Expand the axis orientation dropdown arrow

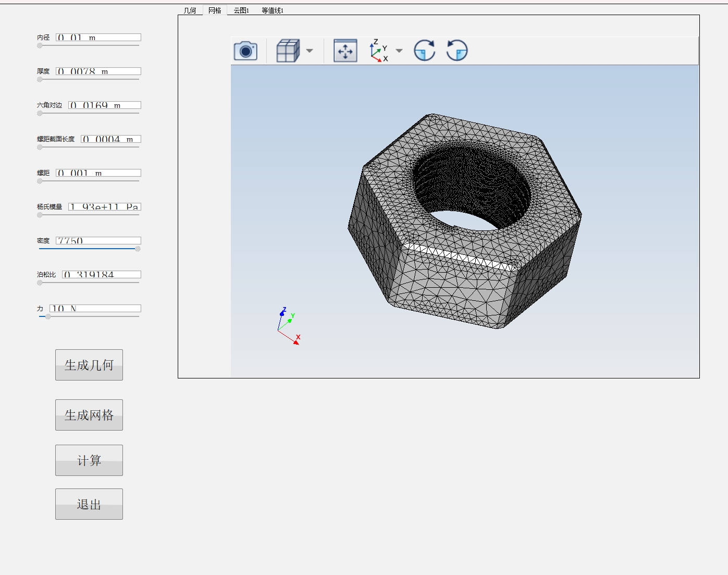click(x=399, y=51)
